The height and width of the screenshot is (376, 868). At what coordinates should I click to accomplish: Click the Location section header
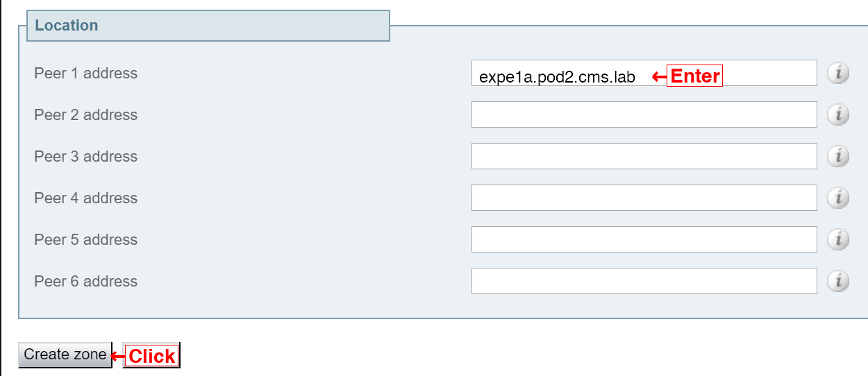[x=67, y=26]
